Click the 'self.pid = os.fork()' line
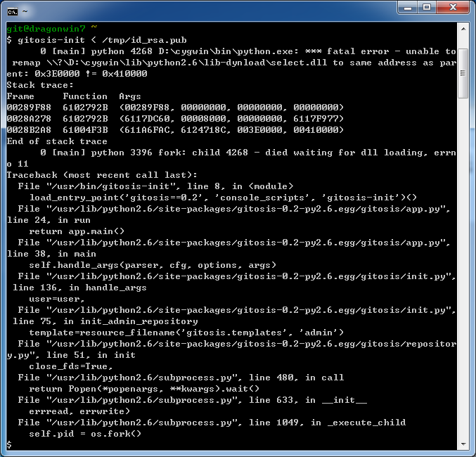The width and height of the screenshot is (476, 457). 85,434
